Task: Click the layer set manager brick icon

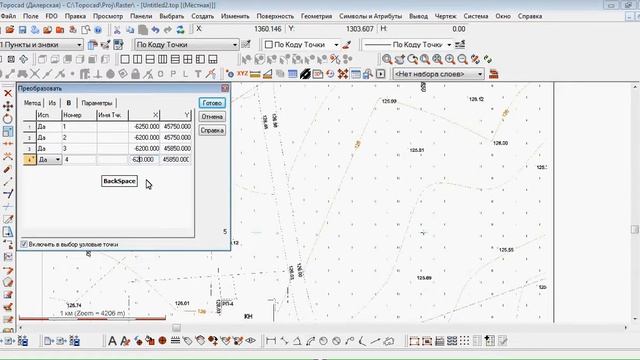Action: tap(494, 74)
